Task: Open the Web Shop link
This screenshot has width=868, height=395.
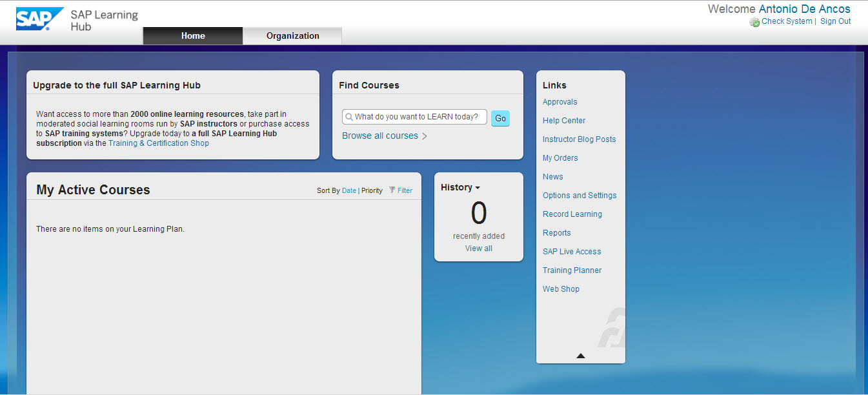Action: coord(561,289)
